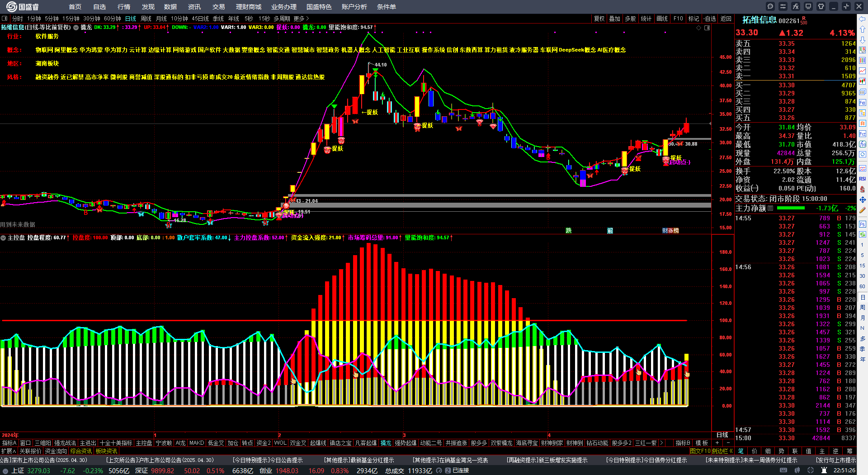Switch to 60分钟 period

click(113, 19)
